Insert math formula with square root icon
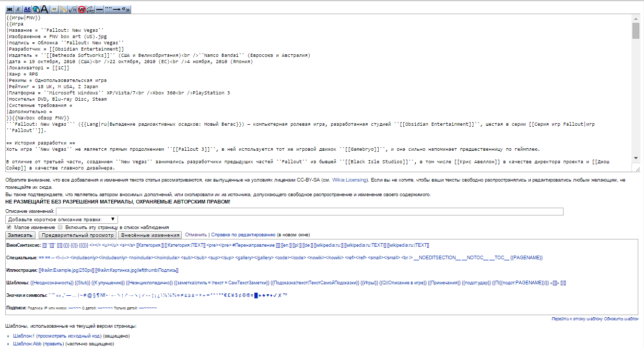 tap(72, 9)
